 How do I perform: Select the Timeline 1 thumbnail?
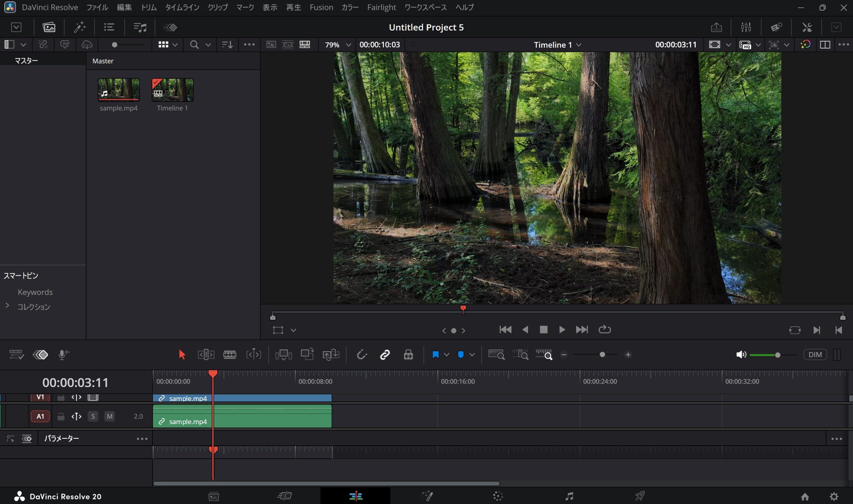[x=173, y=90]
